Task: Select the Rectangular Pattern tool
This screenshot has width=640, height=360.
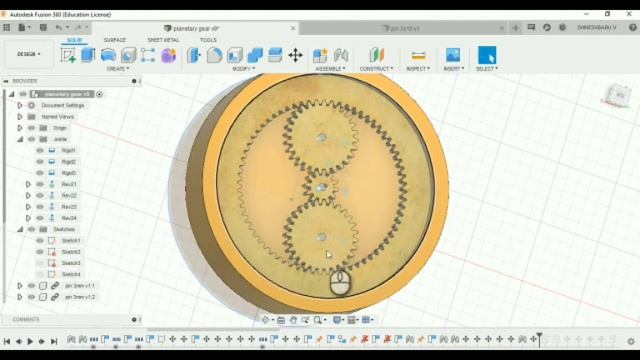Action: 148,55
